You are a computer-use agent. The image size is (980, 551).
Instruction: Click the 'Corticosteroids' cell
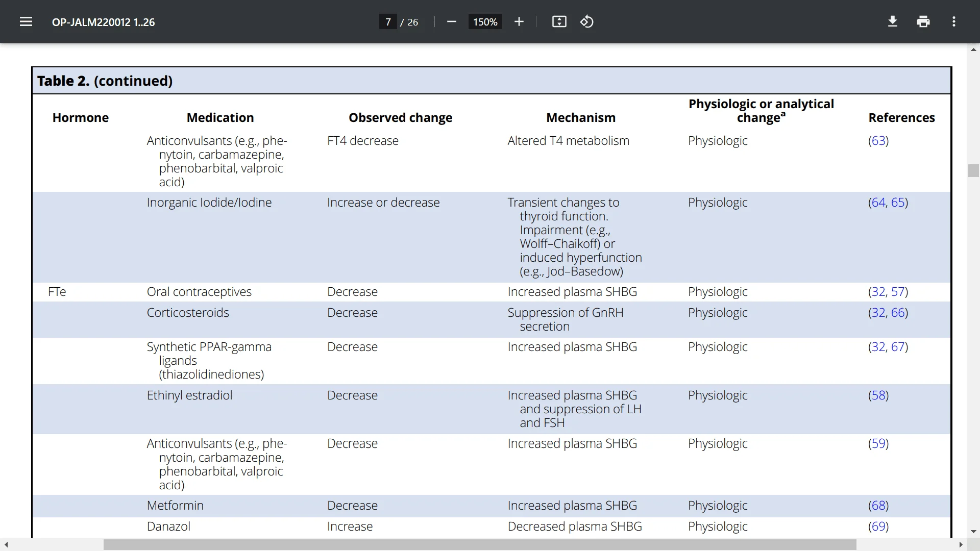point(188,313)
